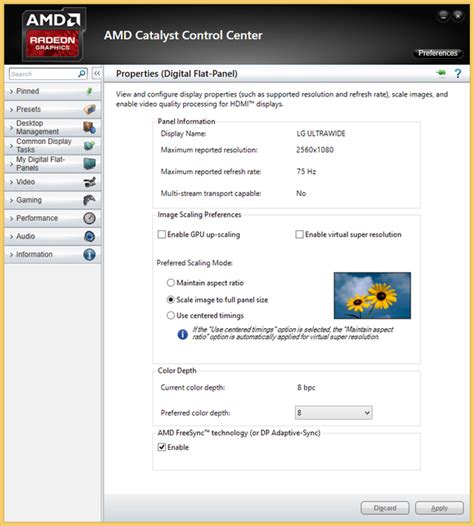The width and height of the screenshot is (474, 526).
Task: Click the Presets camera icon
Action: click(x=90, y=109)
